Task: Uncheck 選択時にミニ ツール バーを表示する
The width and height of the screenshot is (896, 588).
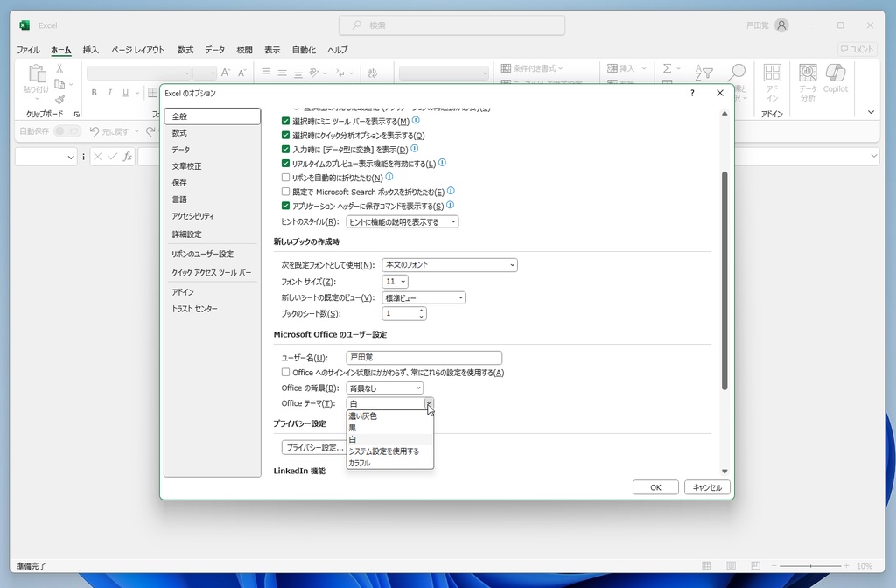Action: 286,121
